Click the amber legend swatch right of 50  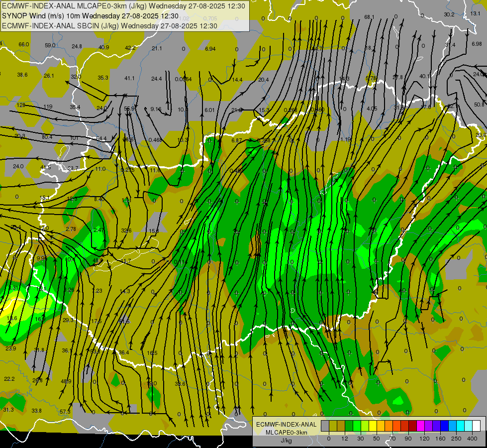click(381, 426)
